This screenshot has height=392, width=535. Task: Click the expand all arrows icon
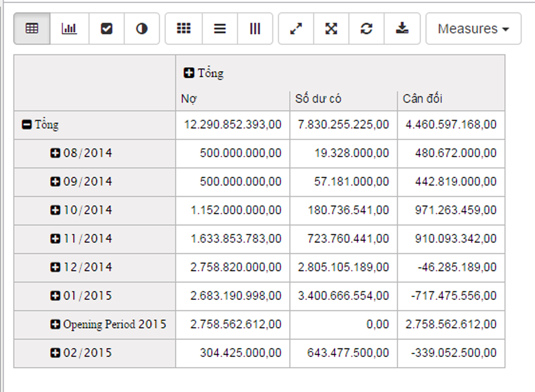coord(331,29)
